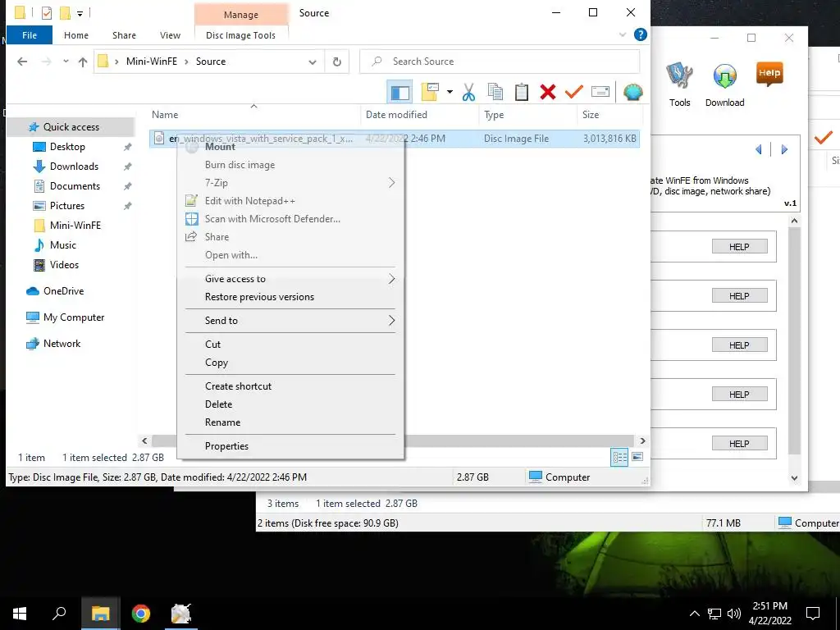
Task: Expand the Give access to submenu
Action: (290, 279)
